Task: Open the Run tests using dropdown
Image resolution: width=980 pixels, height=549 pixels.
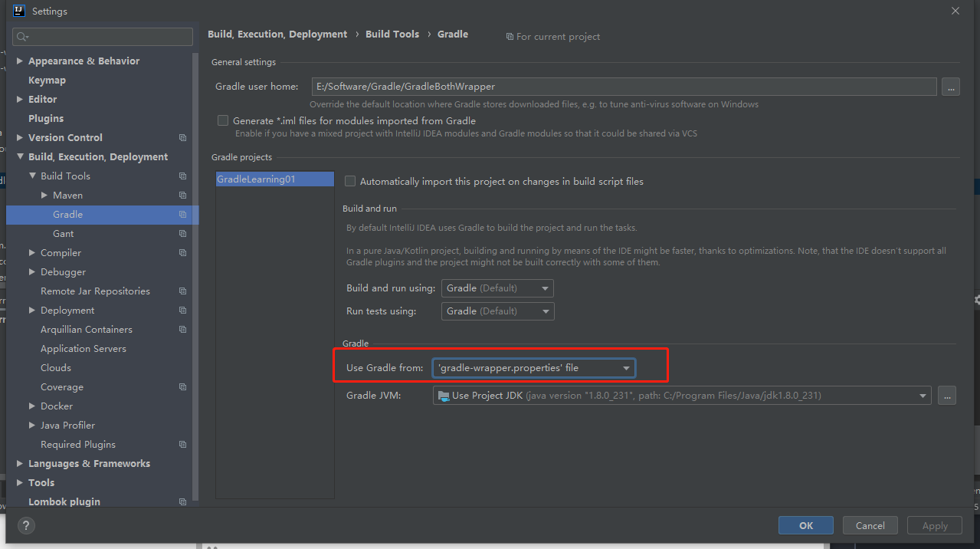Action: [x=497, y=311]
